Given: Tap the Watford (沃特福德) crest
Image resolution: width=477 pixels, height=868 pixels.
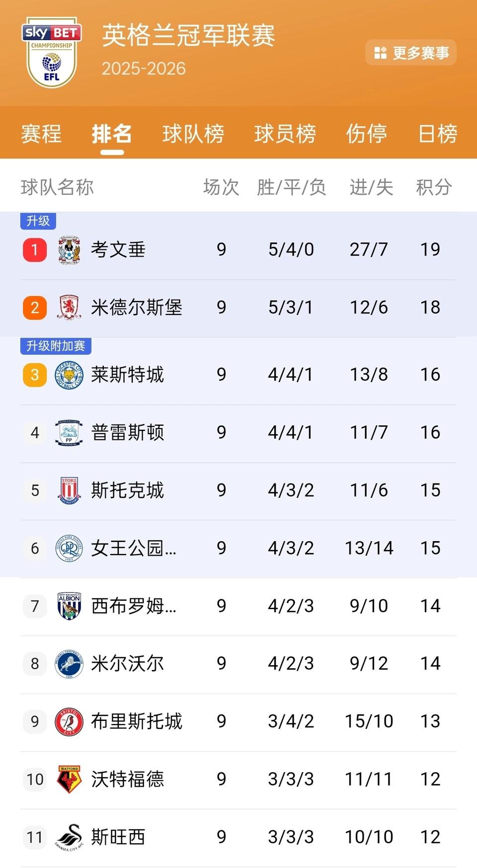Looking at the screenshot, I should pyautogui.click(x=69, y=779).
